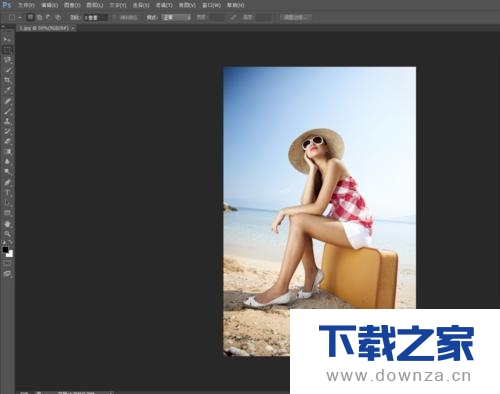The width and height of the screenshot is (500, 394).
Task: Select the Move tool
Action: [x=7, y=39]
